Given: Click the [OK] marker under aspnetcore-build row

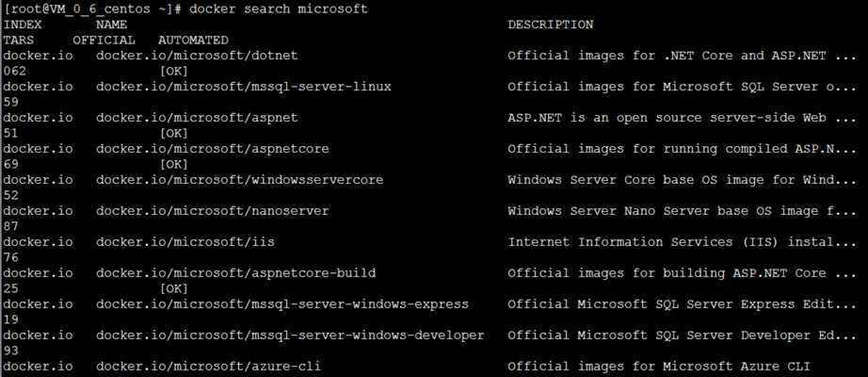Looking at the screenshot, I should (x=174, y=288).
